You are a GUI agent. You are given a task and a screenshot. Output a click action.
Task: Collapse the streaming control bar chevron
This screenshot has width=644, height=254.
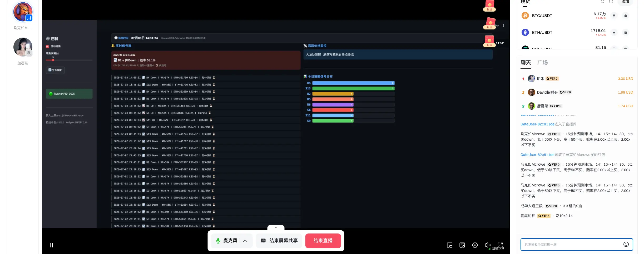click(276, 227)
